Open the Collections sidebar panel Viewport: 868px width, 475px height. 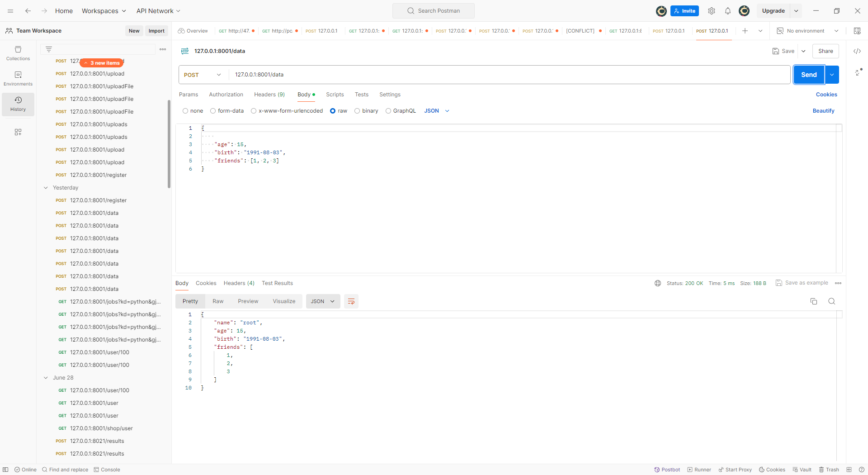point(18,53)
